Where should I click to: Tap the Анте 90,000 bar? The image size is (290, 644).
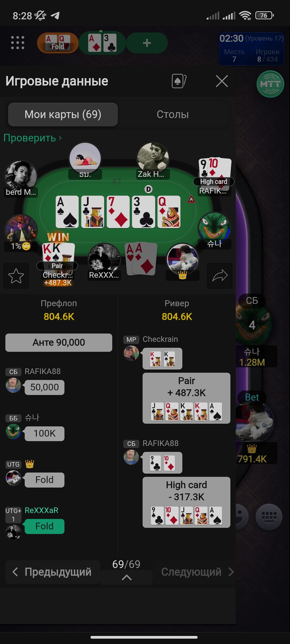point(59,343)
